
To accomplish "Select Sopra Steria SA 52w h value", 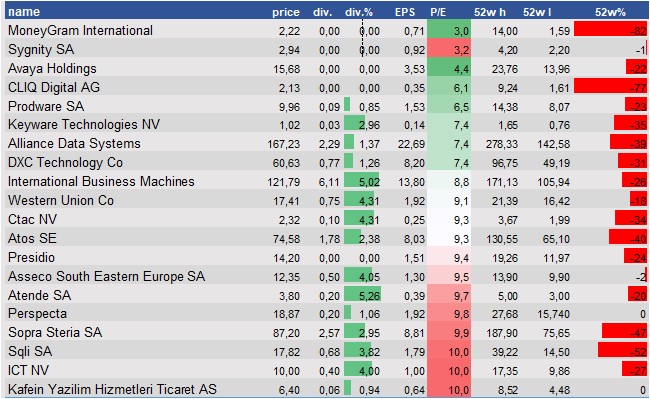I will (502, 333).
